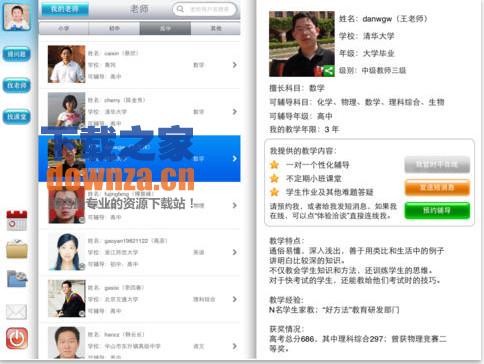The width and height of the screenshot is (484, 364).
Task: Open chevron of 北京交通大学 teacher row
Action: tap(235, 299)
